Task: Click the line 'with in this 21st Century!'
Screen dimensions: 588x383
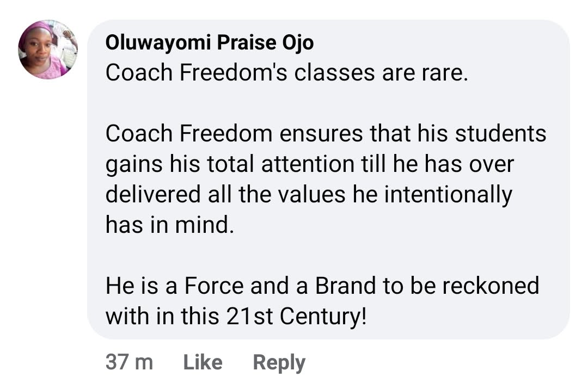Action: pyautogui.click(x=236, y=316)
